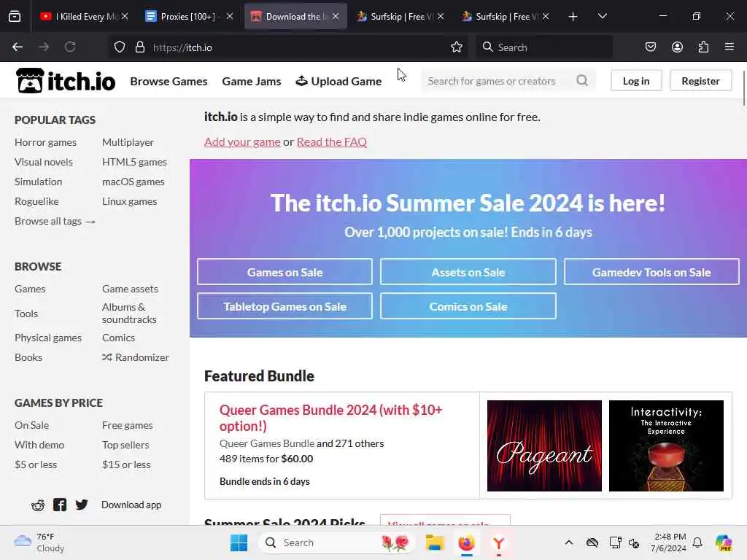Click the notification bell in system tray
Viewport: 747px width, 560px height.
coord(697,542)
